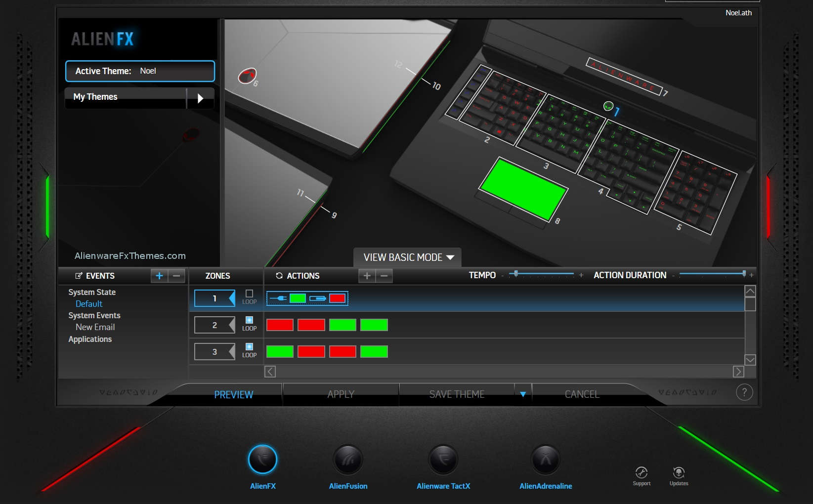The height and width of the screenshot is (504, 813).
Task: Select the Default system state
Action: (x=89, y=304)
